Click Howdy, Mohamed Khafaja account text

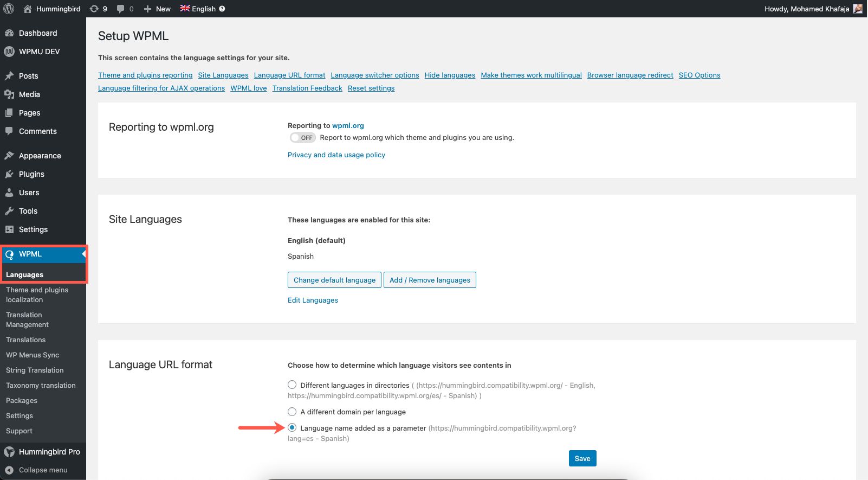point(807,9)
